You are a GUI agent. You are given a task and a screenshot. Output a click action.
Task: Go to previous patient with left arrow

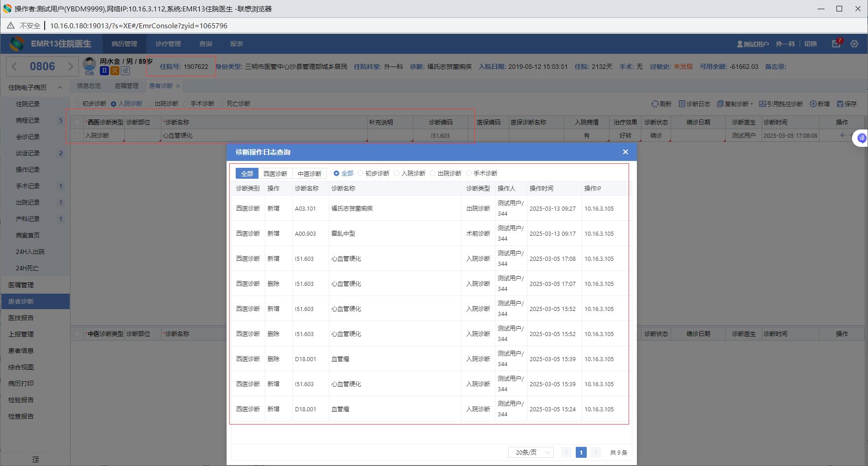click(14, 67)
